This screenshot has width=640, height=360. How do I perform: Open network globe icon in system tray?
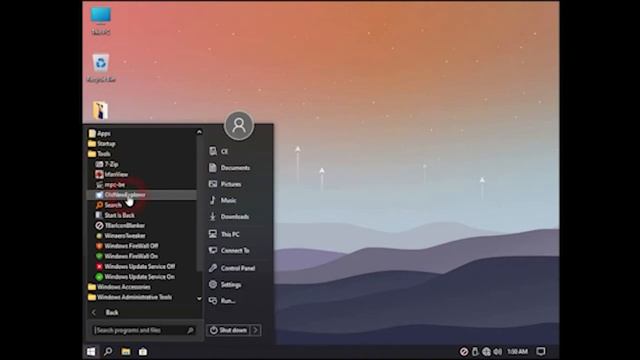tap(486, 351)
